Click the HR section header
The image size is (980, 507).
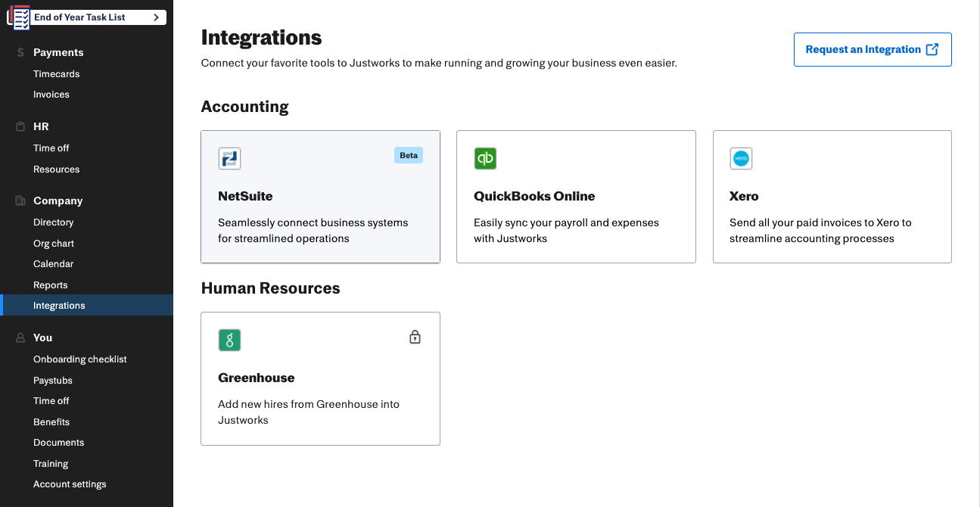point(41,127)
